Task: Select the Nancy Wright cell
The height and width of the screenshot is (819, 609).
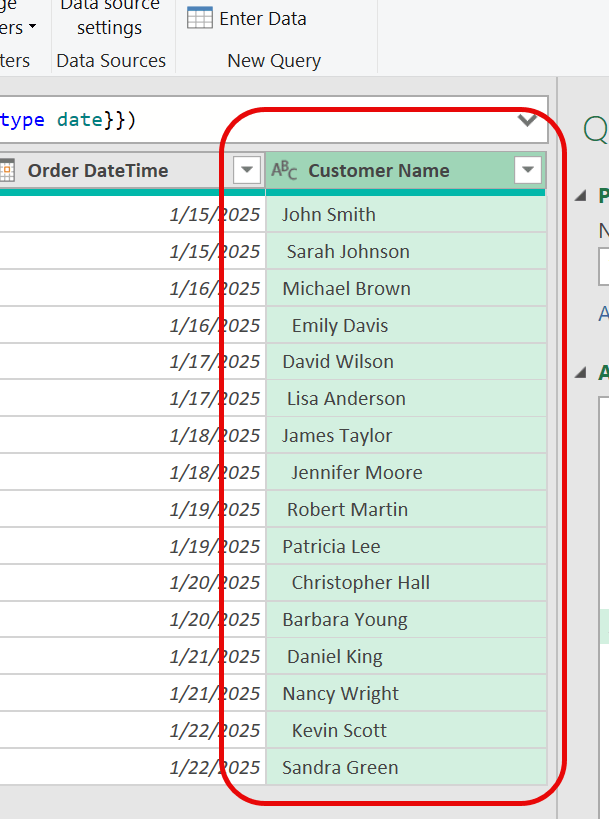Action: pos(406,693)
